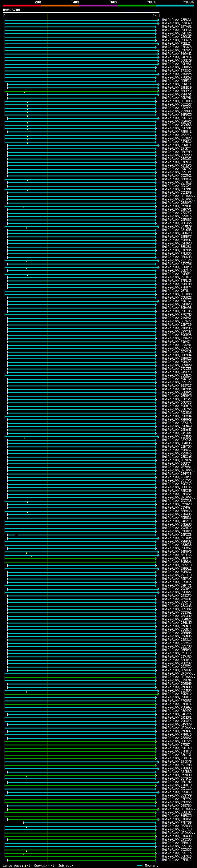Select the UniRef100_Q84MZ6 label
The width and height of the screenshot is (197, 868).
coord(176,619)
